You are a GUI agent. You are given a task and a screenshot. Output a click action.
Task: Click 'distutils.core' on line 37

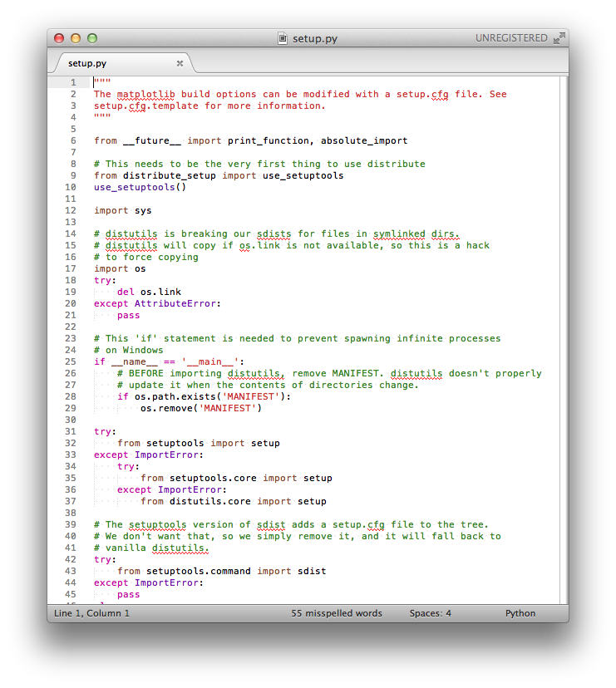tap(209, 502)
